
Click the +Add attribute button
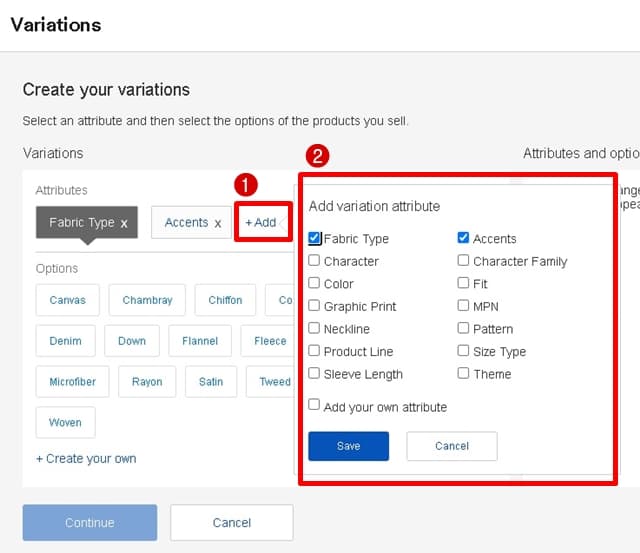262,222
